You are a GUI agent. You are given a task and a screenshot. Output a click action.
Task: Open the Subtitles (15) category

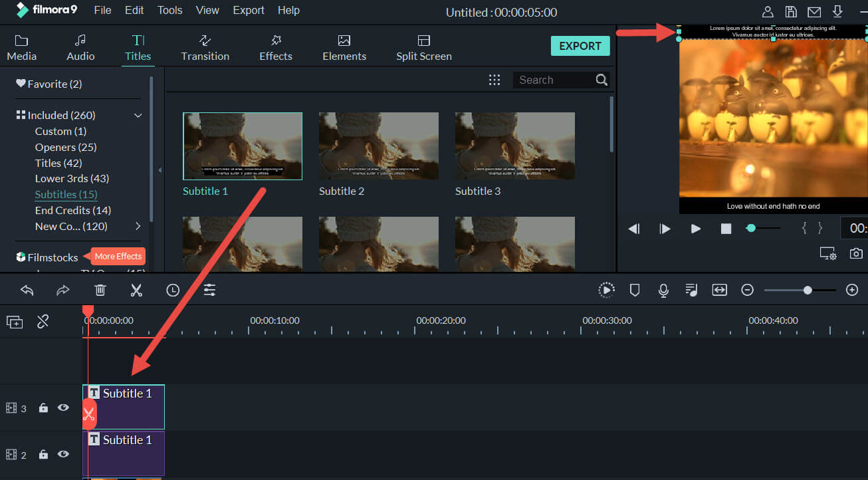tap(66, 195)
